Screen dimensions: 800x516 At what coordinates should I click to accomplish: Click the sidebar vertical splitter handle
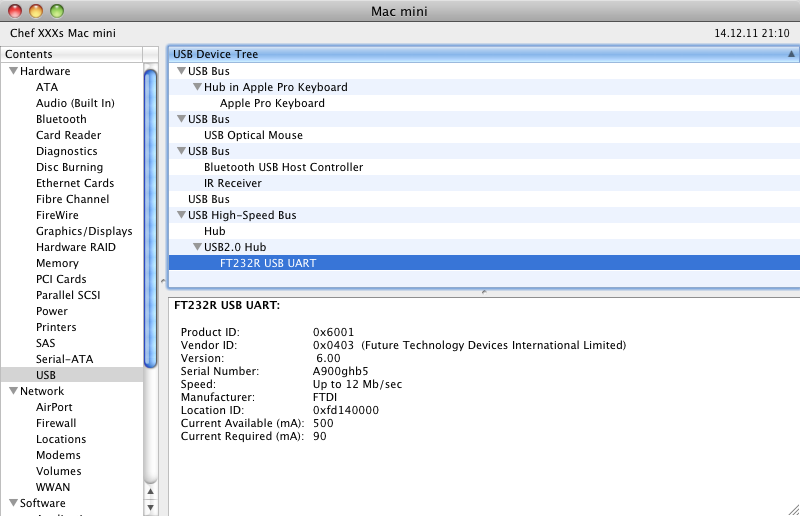click(x=163, y=280)
